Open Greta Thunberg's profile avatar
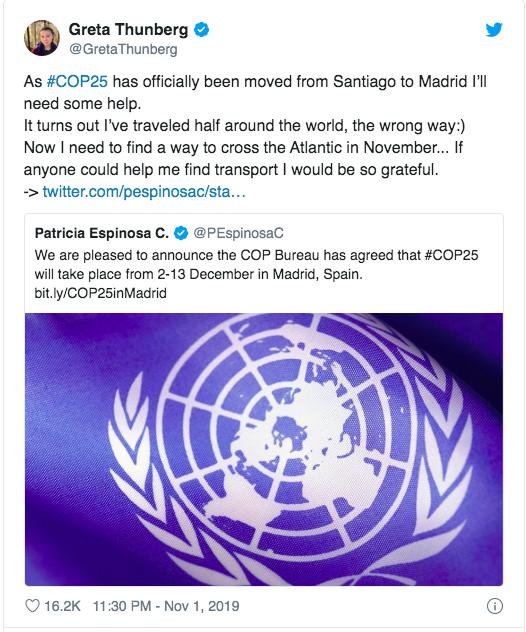The image size is (526, 632). tap(42, 38)
